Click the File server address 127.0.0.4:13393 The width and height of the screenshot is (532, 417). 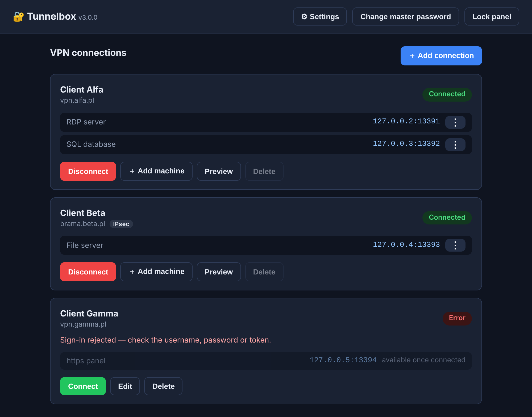tap(406, 245)
